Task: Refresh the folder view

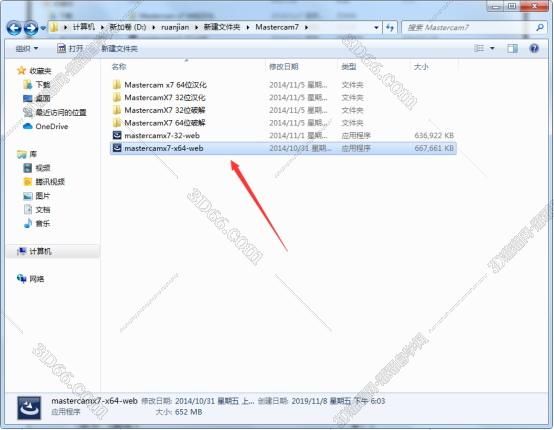Action: tap(390, 27)
